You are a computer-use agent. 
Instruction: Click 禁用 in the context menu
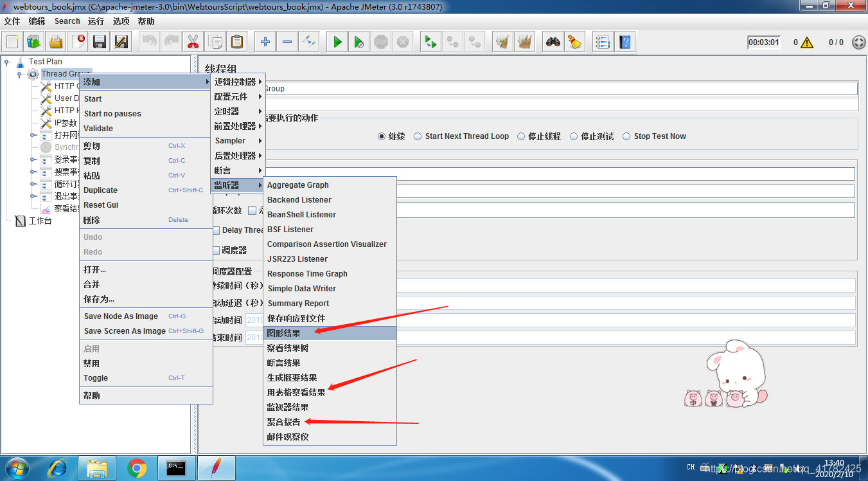tap(146, 363)
